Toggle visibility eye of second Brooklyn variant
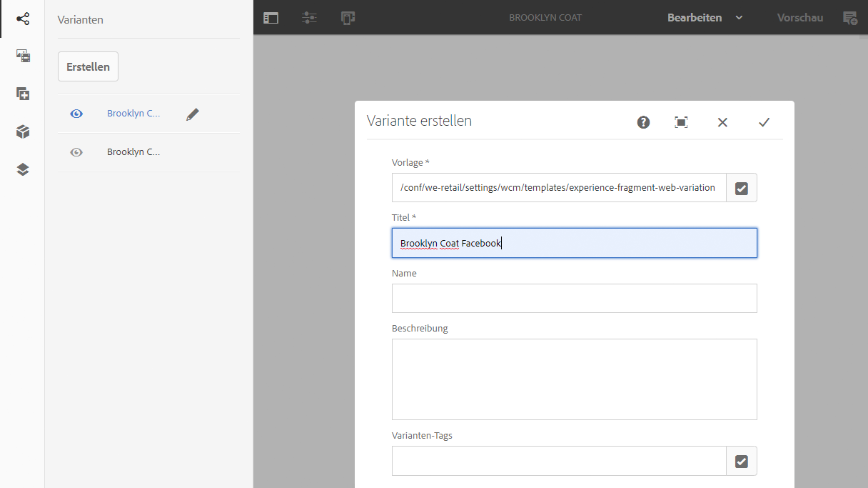Screen dimensions: 868x488 click(x=76, y=152)
